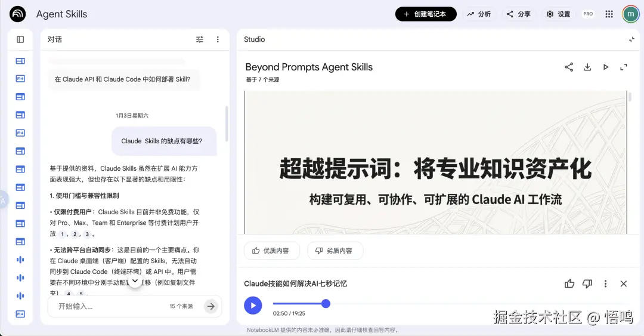Click the jump-to-bottom chevron in chat

(135, 281)
